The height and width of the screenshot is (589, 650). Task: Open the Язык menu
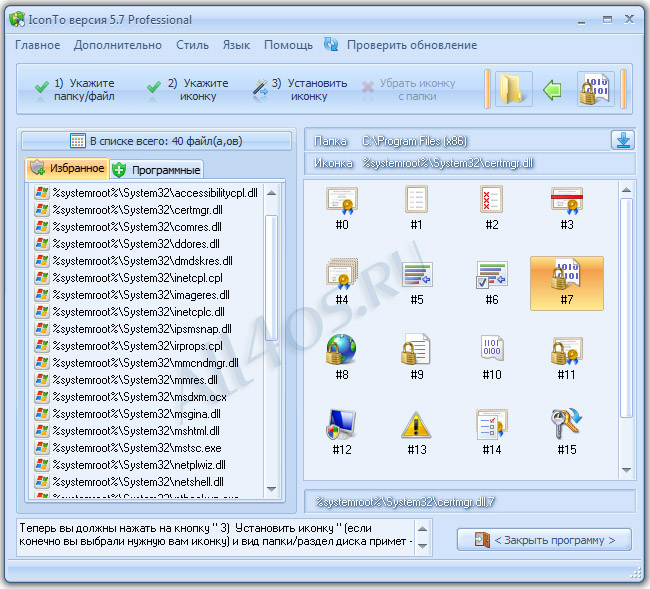[236, 45]
